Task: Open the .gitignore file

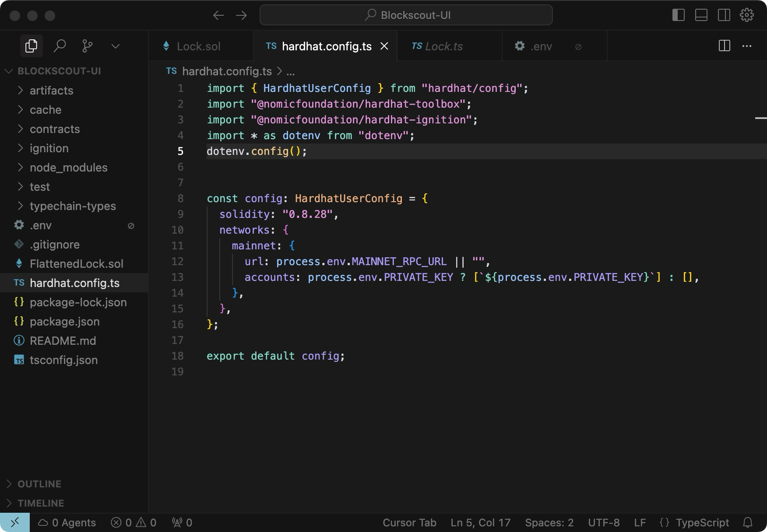Action: pyautogui.click(x=74, y=245)
